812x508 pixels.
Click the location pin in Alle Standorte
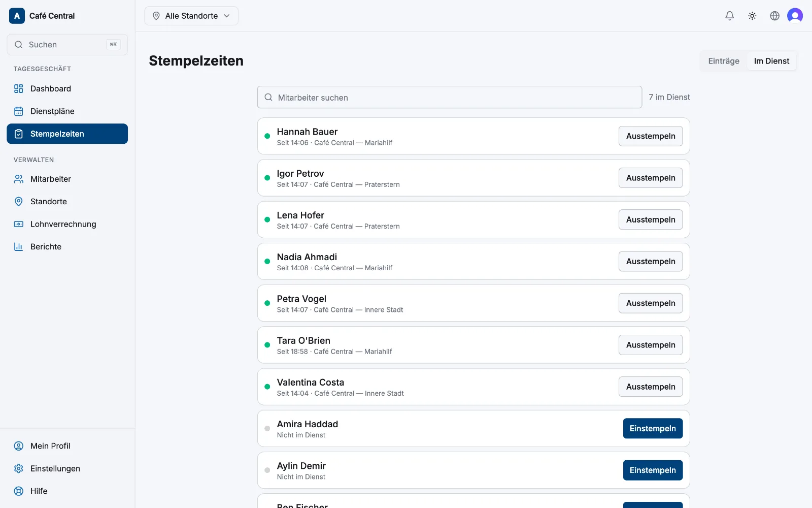(156, 16)
